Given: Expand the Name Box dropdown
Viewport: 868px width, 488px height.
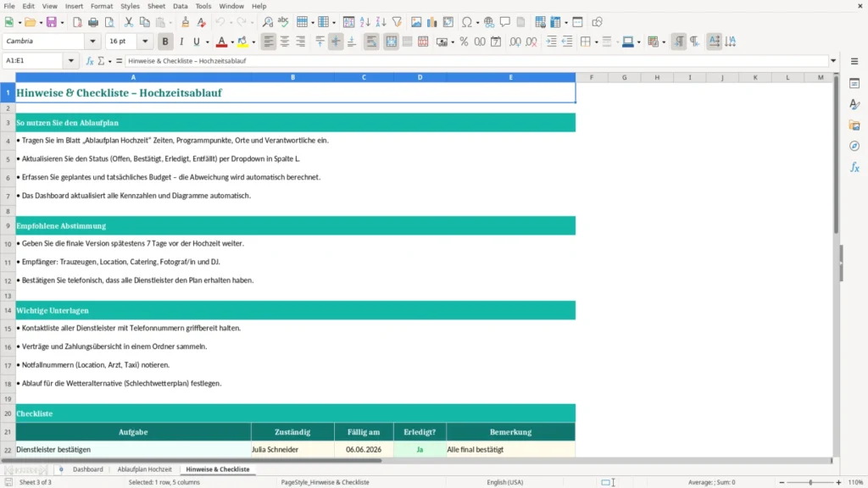Looking at the screenshot, I should coord(71,61).
